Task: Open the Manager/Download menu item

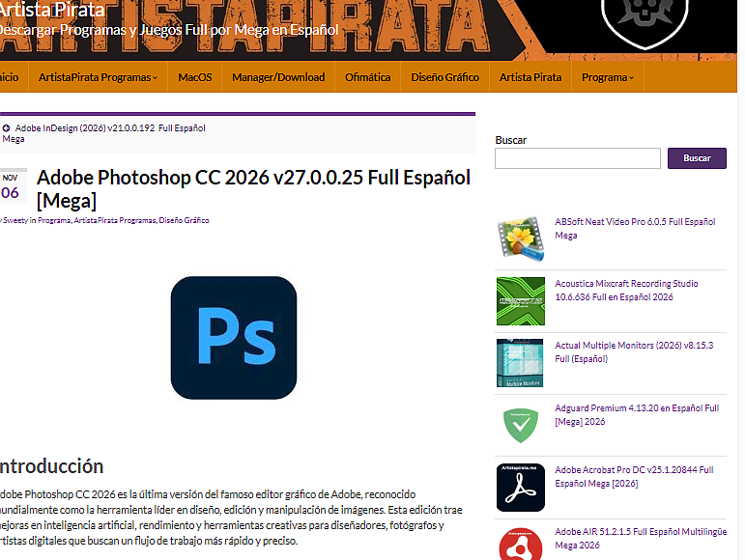Action: [x=278, y=77]
